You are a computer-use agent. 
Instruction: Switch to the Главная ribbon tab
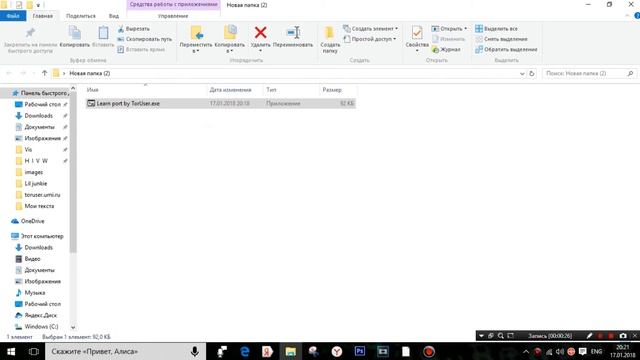pyautogui.click(x=42, y=16)
